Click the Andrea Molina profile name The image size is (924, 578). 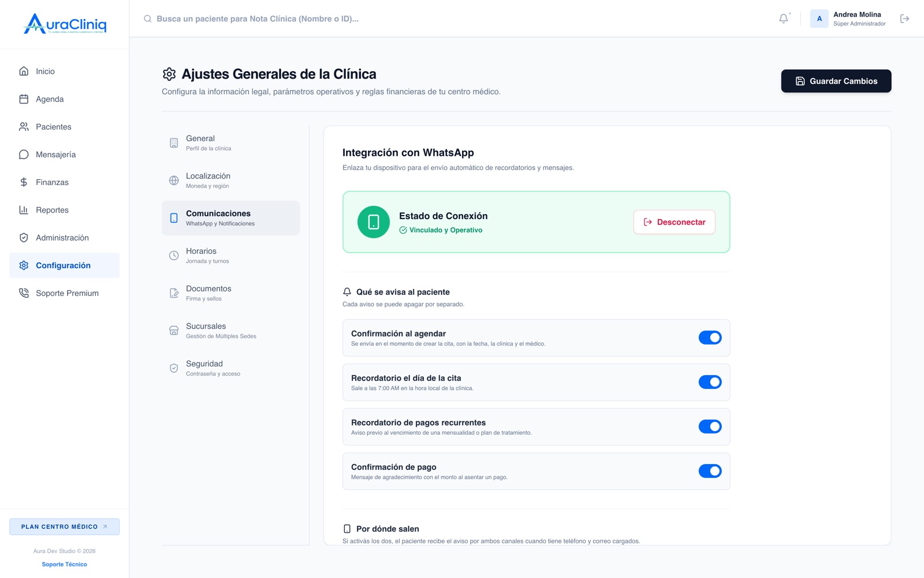tap(857, 14)
